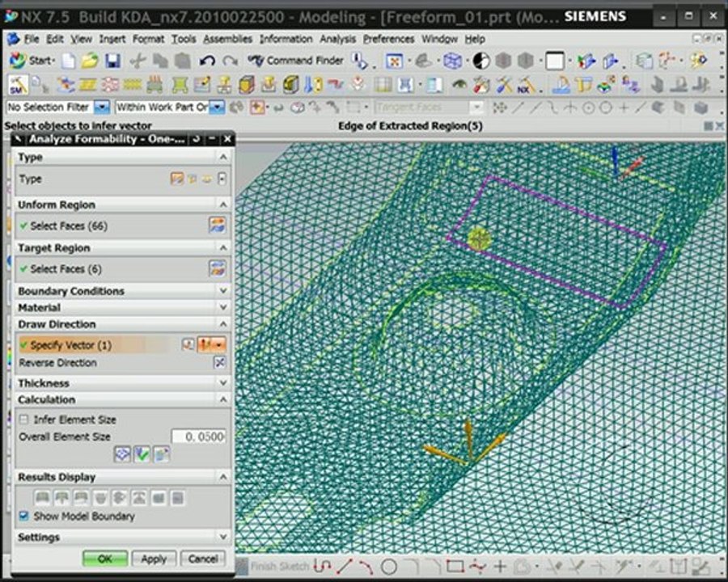
Task: Click the Undo arrow icon
Action: tap(207, 61)
